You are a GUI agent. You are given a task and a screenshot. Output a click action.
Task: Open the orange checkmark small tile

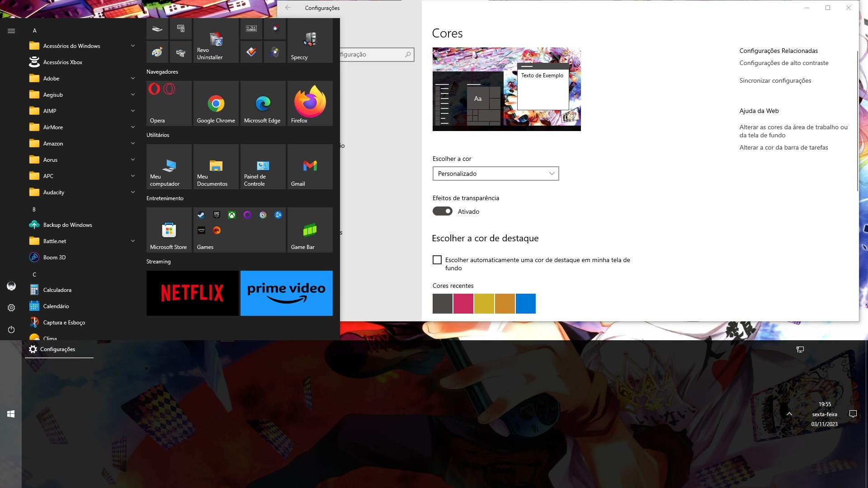(x=251, y=52)
